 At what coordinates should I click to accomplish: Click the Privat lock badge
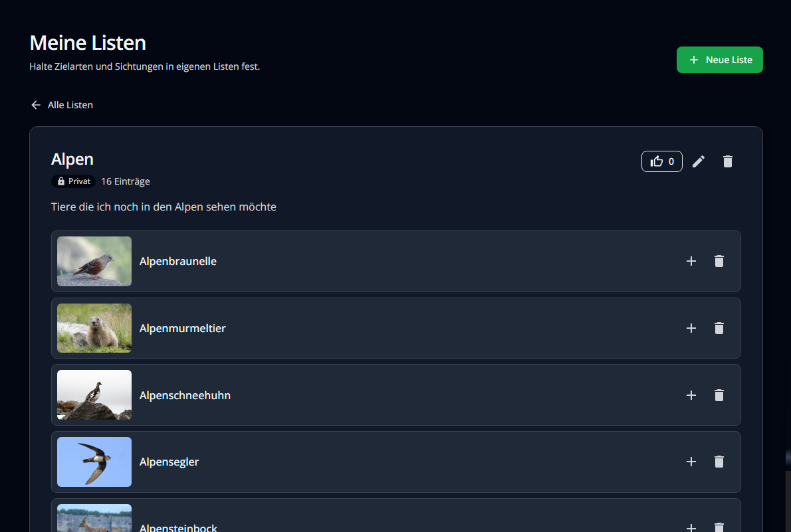(x=74, y=181)
